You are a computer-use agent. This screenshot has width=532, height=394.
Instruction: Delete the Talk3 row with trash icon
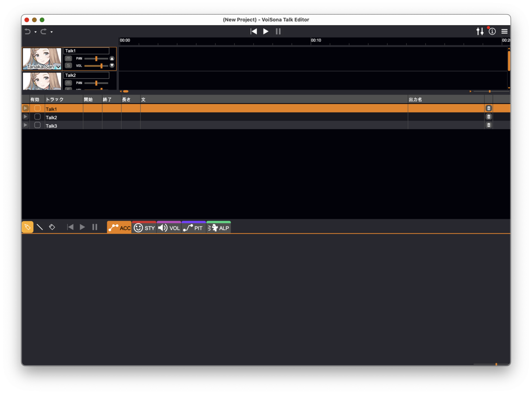pyautogui.click(x=489, y=125)
